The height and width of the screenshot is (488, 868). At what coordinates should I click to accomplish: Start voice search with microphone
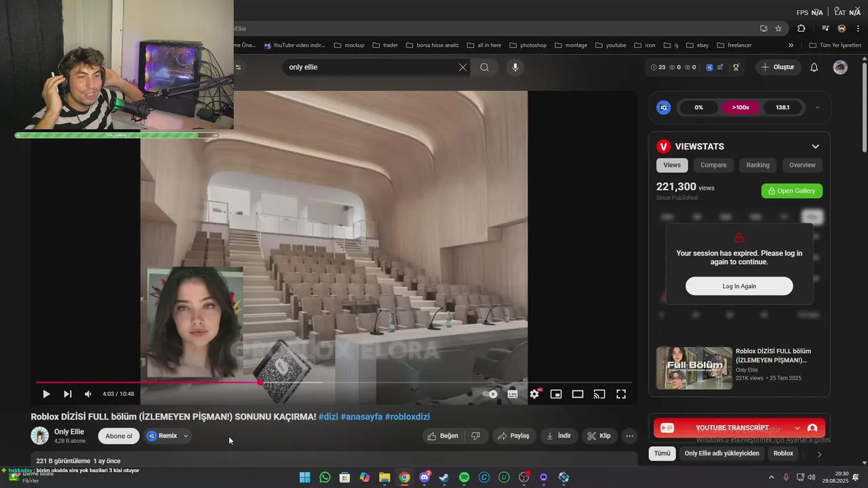click(515, 67)
